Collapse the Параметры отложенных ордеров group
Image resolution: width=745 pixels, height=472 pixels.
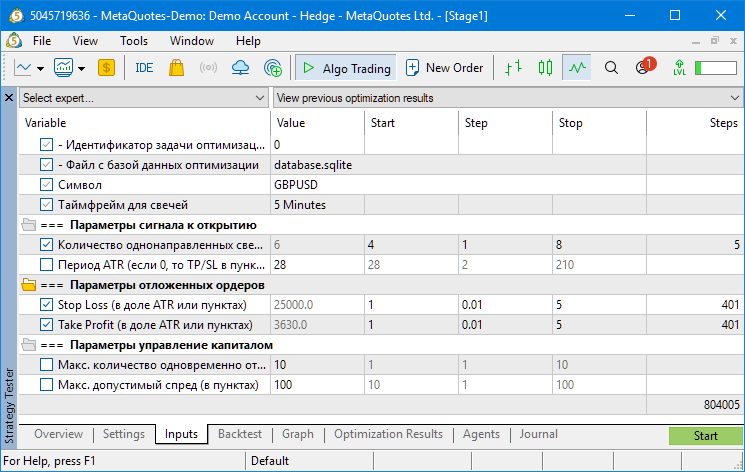pyautogui.click(x=28, y=285)
